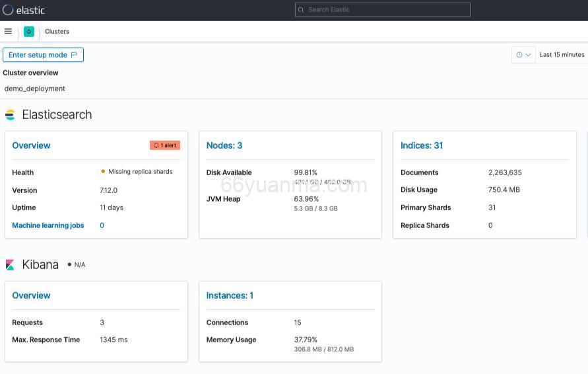This screenshot has height=374, width=588.
Task: Select the Disk Available value 99.81%
Action: (x=306, y=172)
